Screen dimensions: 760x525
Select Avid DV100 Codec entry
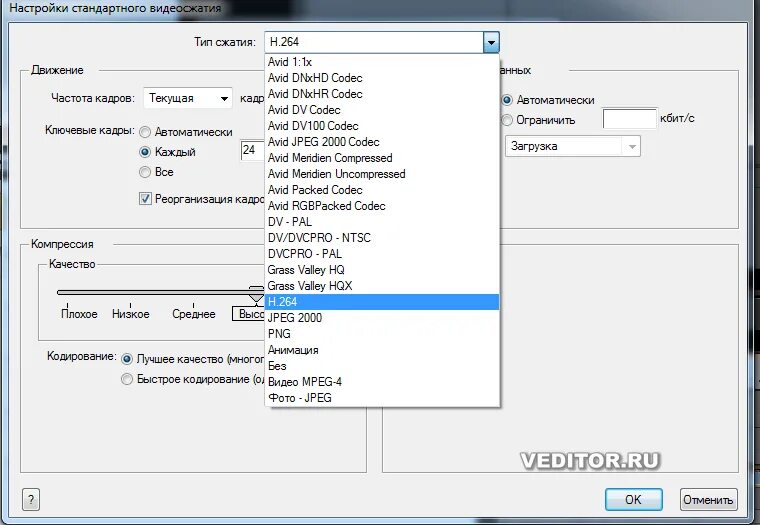point(382,126)
